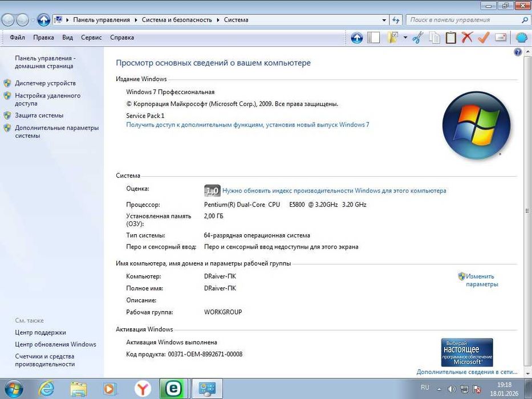The image size is (532, 399).
Task: Open the Сервис menu
Action: point(91,38)
